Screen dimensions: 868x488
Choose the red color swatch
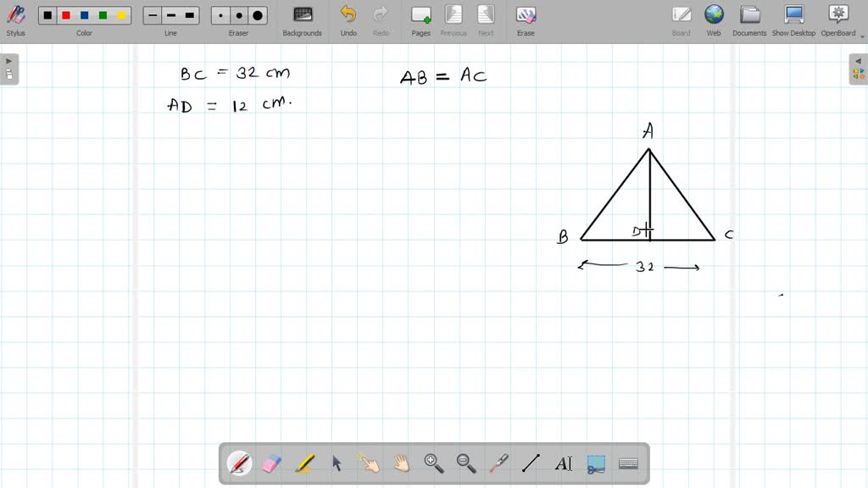[x=65, y=14]
